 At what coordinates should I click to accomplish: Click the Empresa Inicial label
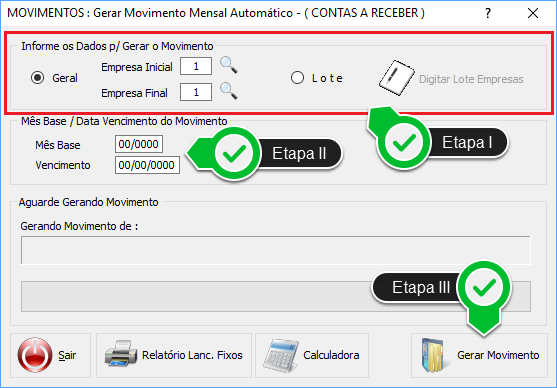tap(137, 67)
